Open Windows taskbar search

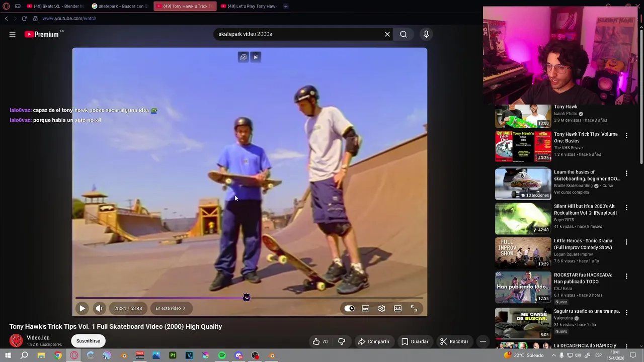click(x=24, y=355)
